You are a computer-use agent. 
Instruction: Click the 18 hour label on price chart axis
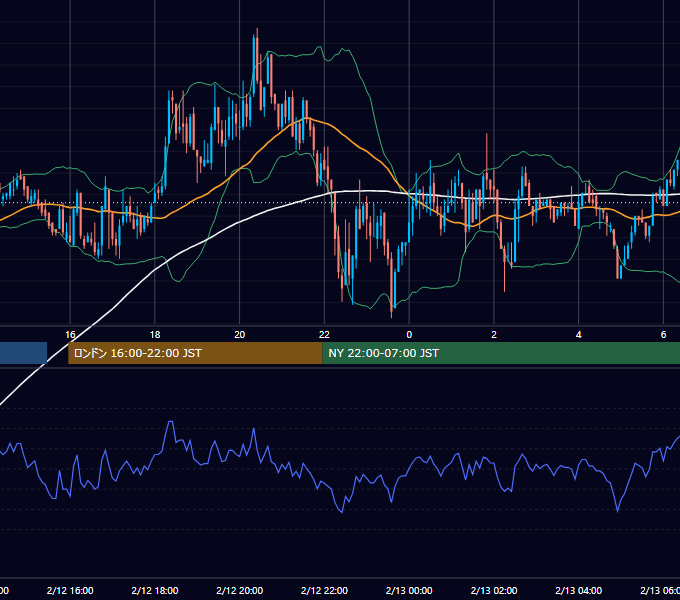click(155, 335)
